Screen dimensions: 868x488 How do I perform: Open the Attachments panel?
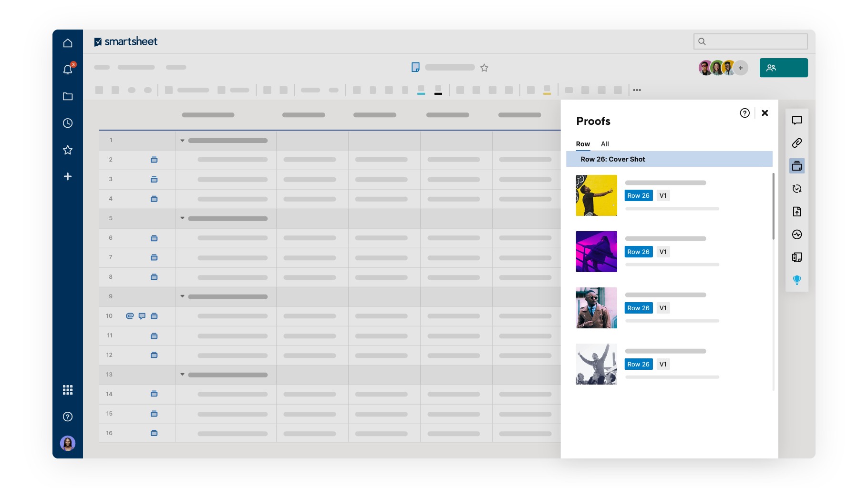tap(797, 143)
